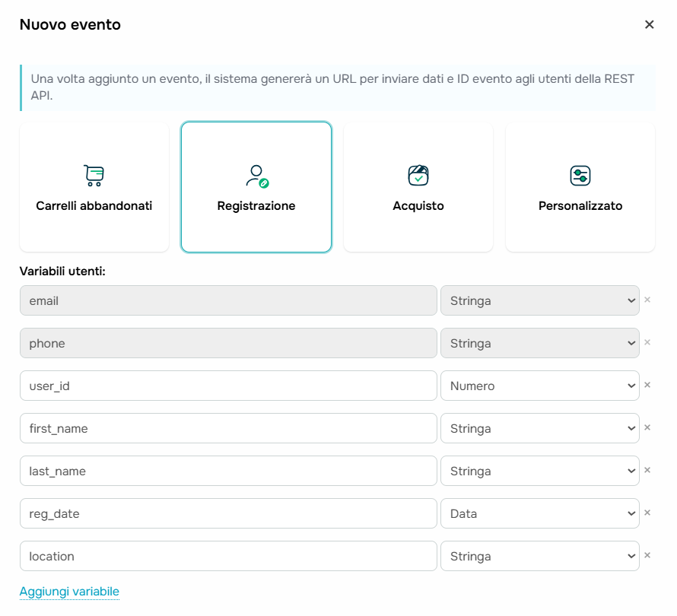Open the type dropdown for location
Viewport: 677px width, 616px height.
click(539, 556)
